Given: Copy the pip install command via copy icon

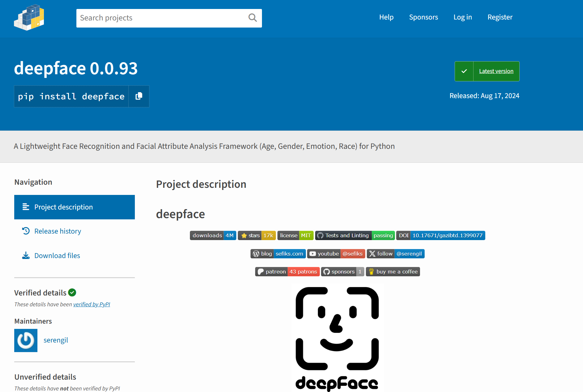Looking at the screenshot, I should 139,96.
